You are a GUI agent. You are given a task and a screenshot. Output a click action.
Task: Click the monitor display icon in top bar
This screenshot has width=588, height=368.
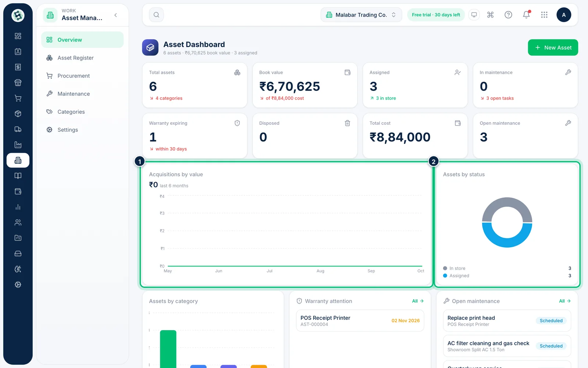474,15
